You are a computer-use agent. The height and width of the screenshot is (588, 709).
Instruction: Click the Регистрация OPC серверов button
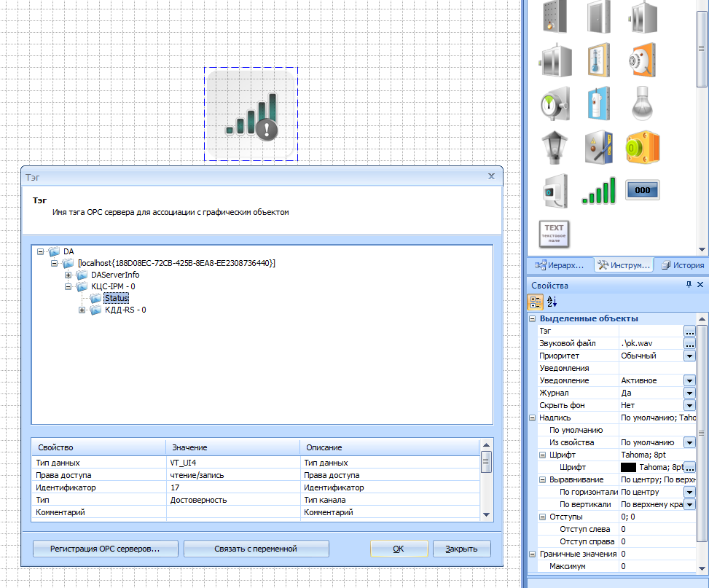tap(105, 549)
